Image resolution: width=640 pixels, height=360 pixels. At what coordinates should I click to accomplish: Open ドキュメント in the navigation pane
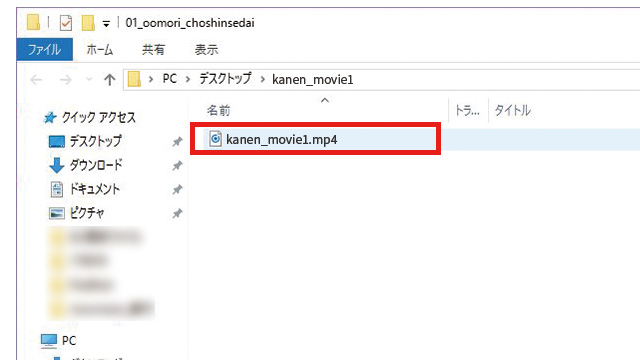click(95, 189)
